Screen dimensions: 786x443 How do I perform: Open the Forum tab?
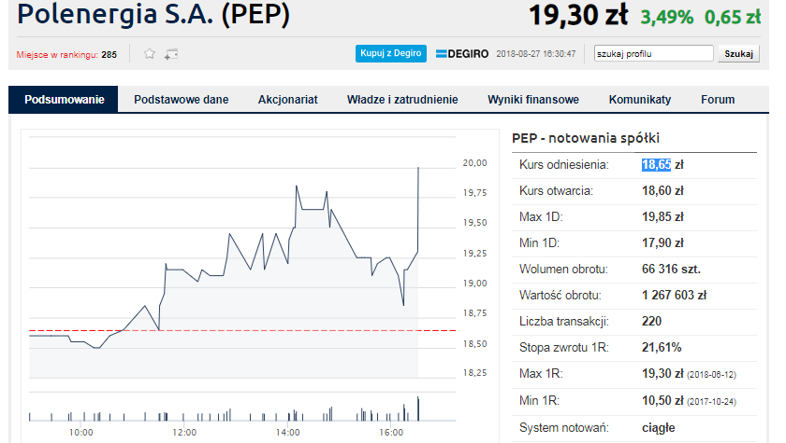718,99
